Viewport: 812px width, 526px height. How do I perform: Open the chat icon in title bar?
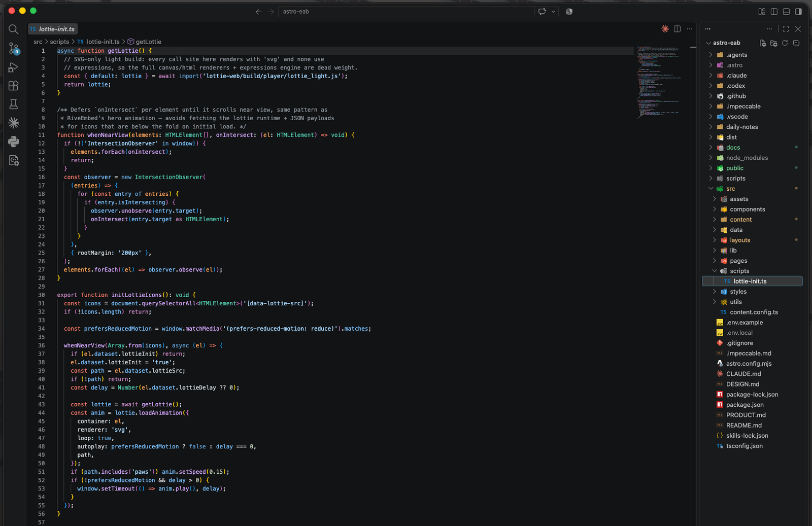pyautogui.click(x=542, y=11)
